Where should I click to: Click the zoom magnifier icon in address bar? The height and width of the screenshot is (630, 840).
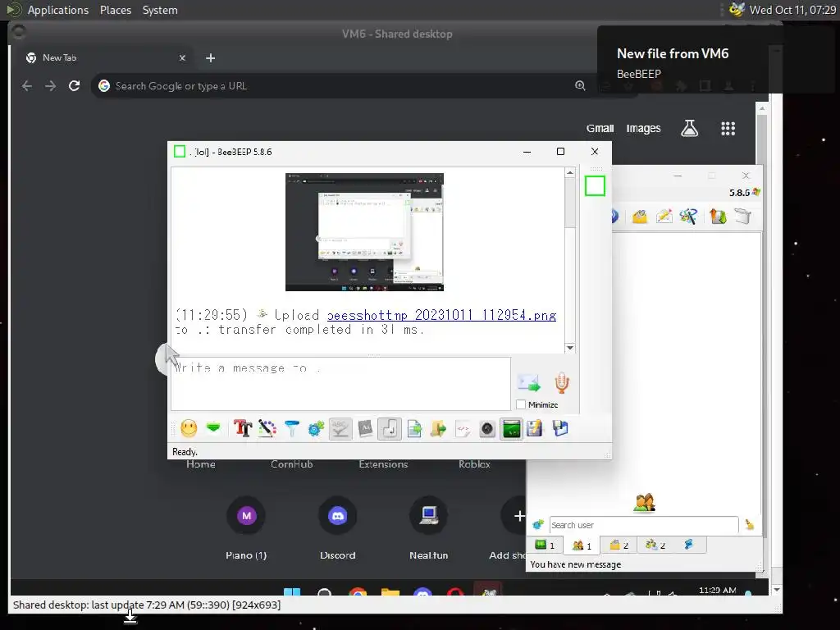[x=580, y=85]
